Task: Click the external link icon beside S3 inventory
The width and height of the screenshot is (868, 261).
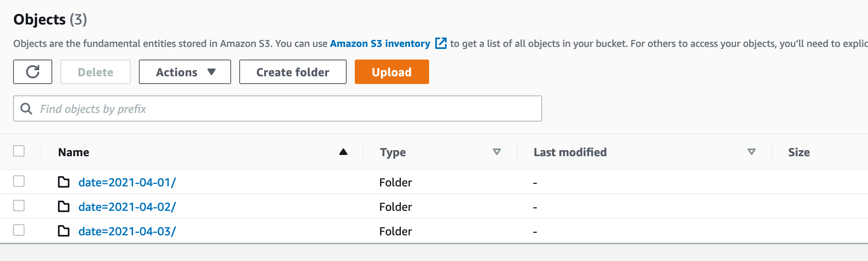Action: [x=441, y=43]
